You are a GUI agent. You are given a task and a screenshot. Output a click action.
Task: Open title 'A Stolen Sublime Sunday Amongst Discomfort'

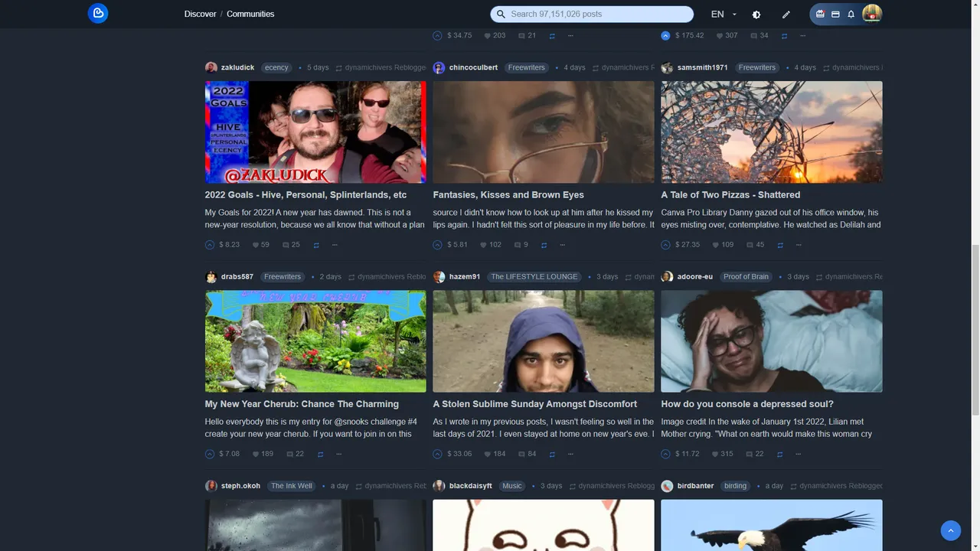tap(535, 404)
